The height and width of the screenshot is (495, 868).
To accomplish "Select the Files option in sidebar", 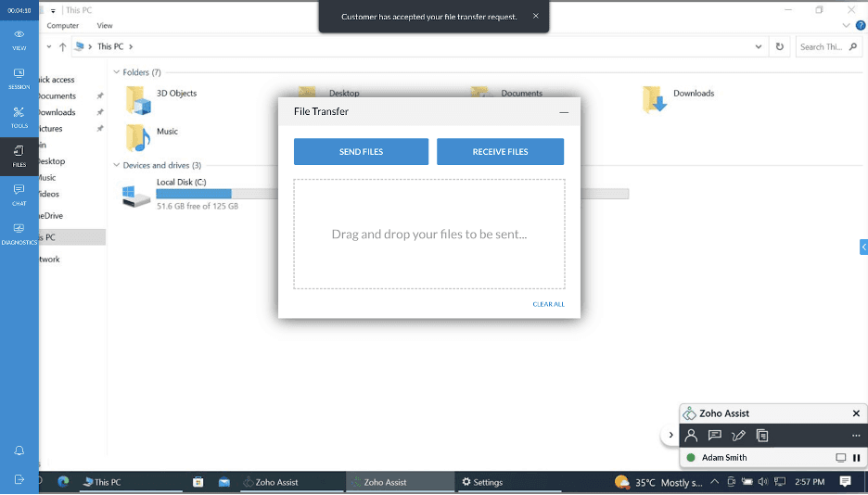I will click(x=19, y=157).
